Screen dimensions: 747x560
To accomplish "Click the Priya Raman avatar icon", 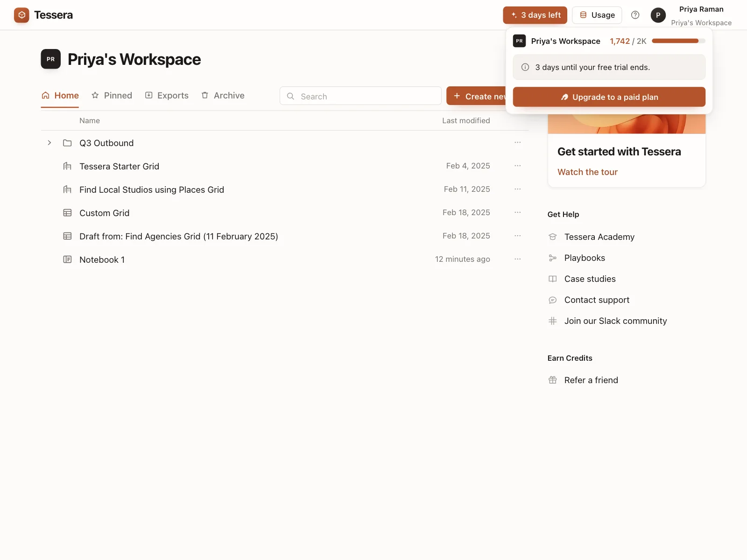I will [x=658, y=15].
